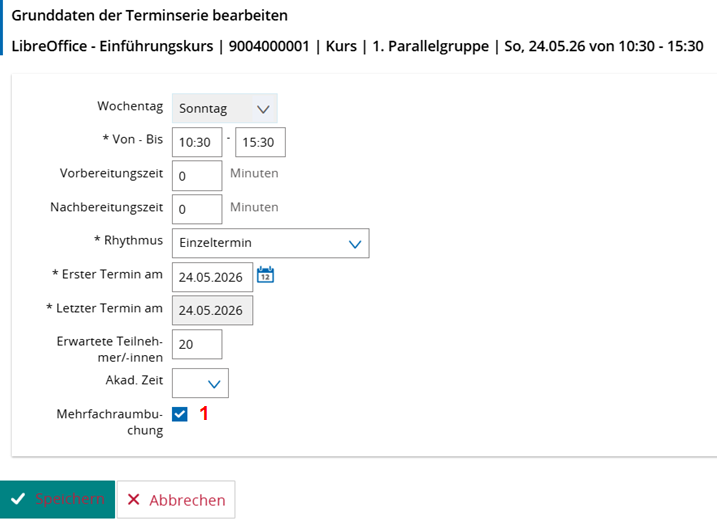Expand the Rhythmus dropdown showing Einzeltermin
Image resolution: width=717 pixels, height=526 pixels.
[271, 243]
